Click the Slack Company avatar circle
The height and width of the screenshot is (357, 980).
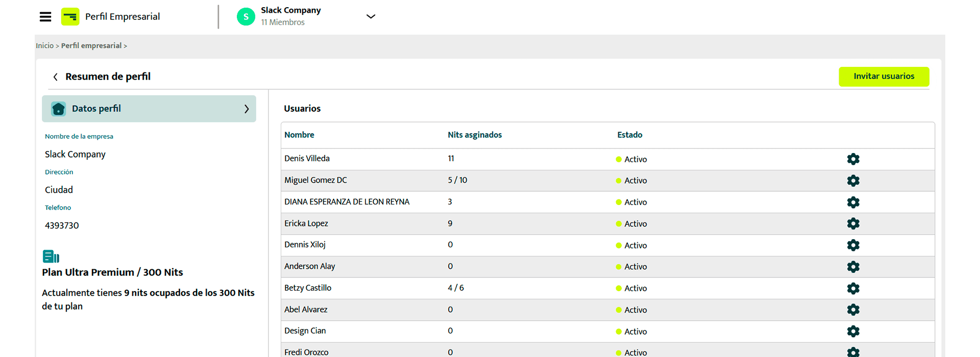[246, 17]
